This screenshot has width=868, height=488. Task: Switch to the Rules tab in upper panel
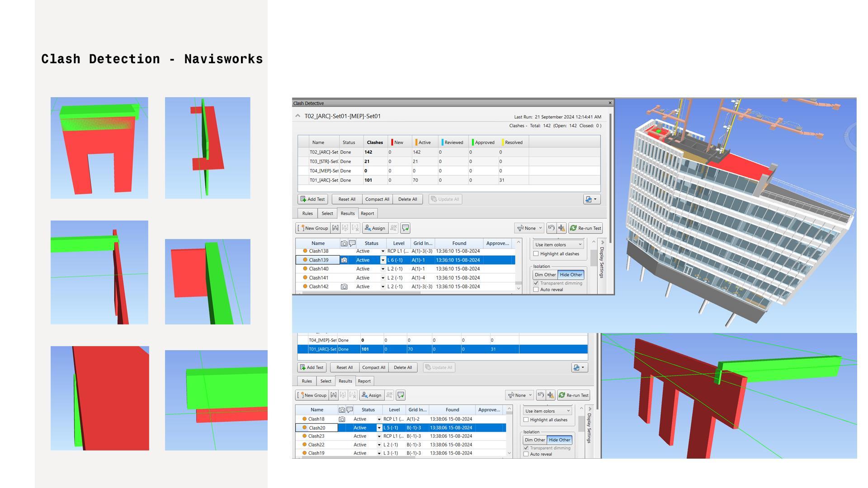point(307,213)
